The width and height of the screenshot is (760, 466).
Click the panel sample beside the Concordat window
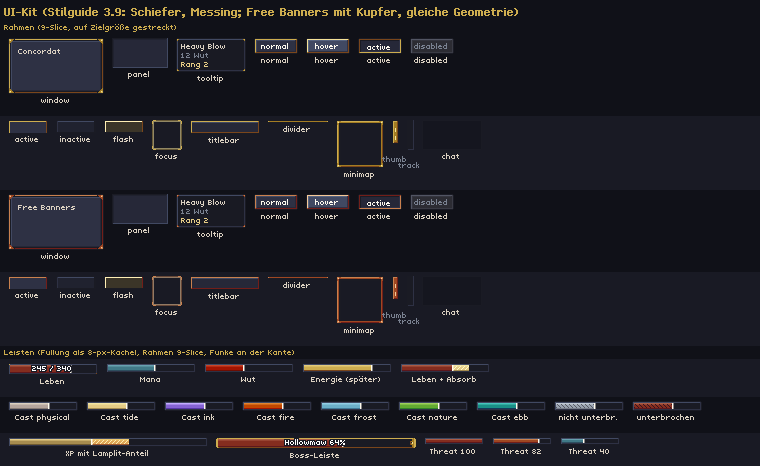(x=140, y=53)
